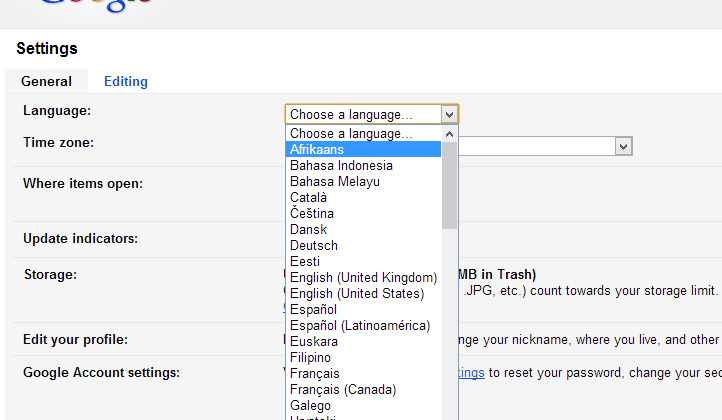Open Google Account settings link
The image size is (722, 420).
[470, 373]
